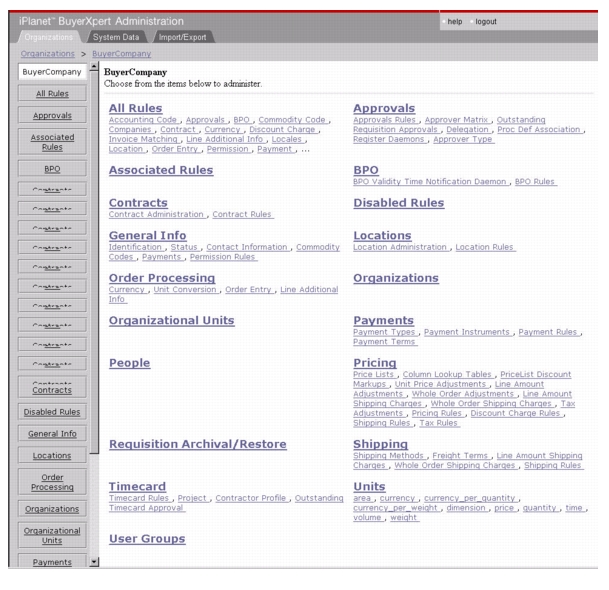Open the Pricing heading link
Image resolution: width=609 pixels, height=590 pixels.
click(x=374, y=362)
